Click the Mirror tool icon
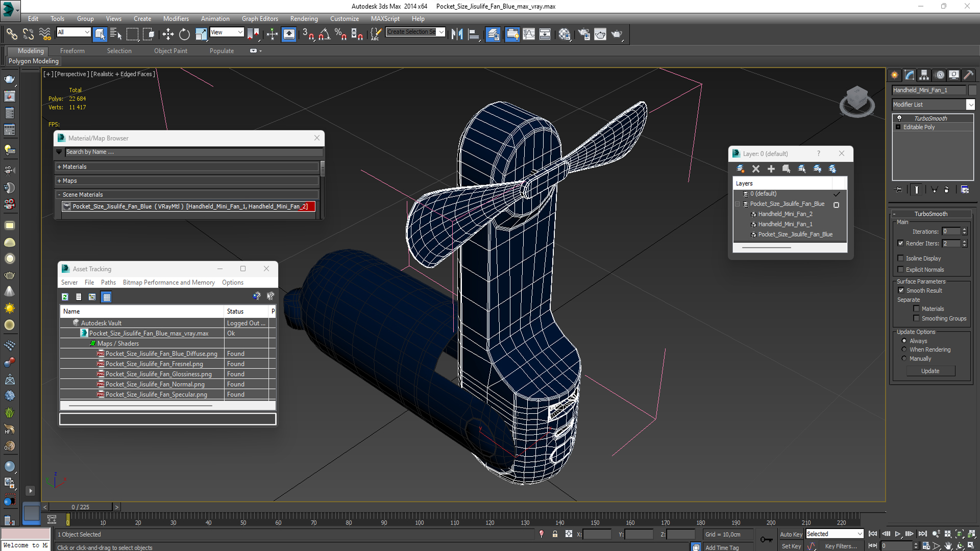Screen dimensions: 980x551 tap(457, 34)
